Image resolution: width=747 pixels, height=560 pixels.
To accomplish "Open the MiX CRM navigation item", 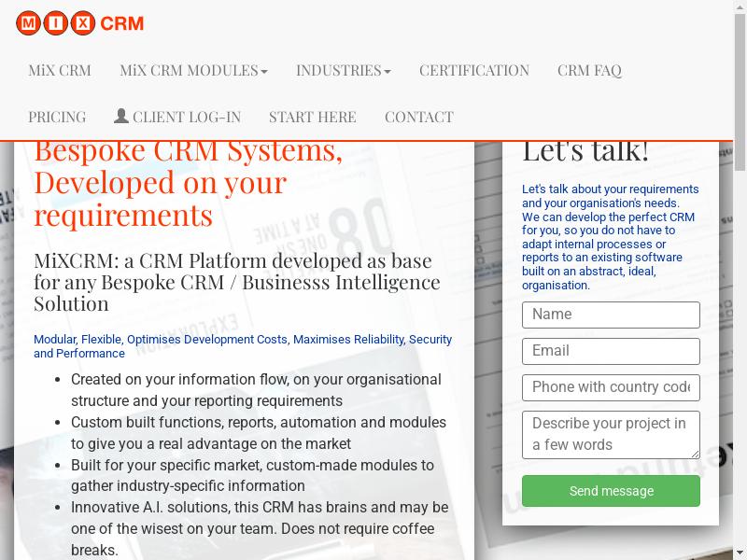I will point(60,70).
